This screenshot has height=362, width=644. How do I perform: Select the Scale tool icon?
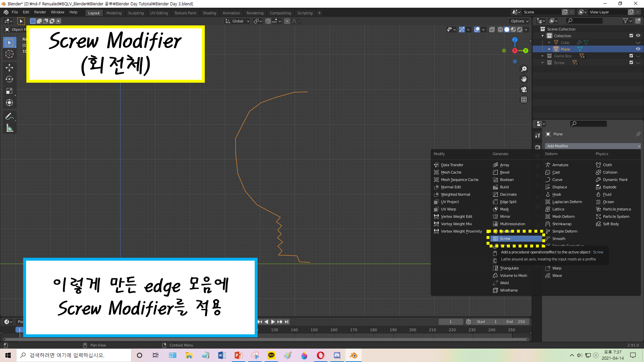(9, 91)
